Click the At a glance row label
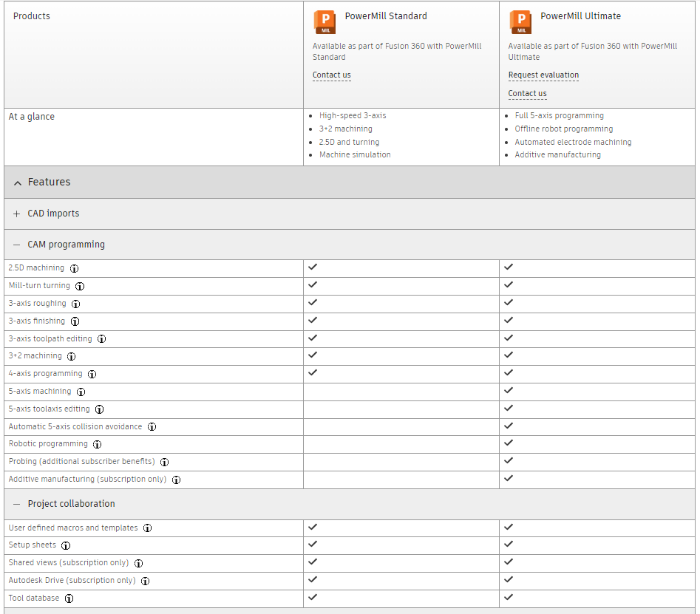Screen dimensions: 700x614 pyautogui.click(x=32, y=117)
